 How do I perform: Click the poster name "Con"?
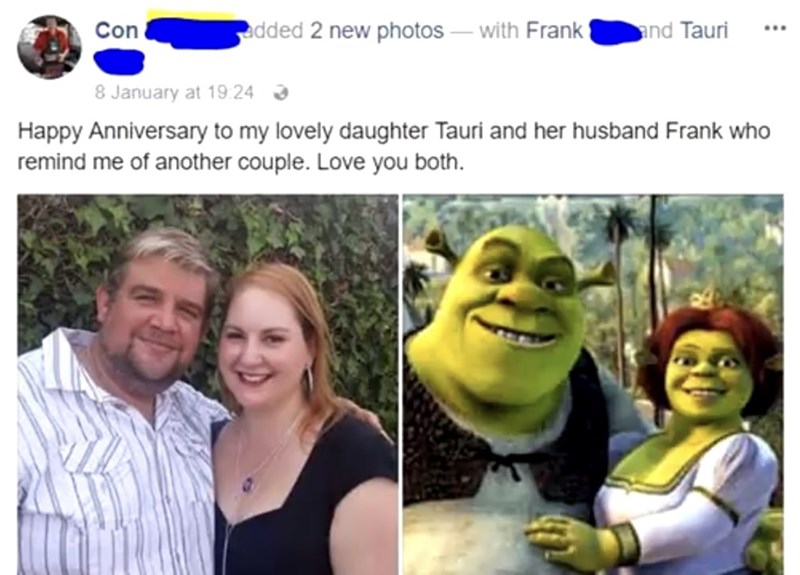tap(116, 30)
